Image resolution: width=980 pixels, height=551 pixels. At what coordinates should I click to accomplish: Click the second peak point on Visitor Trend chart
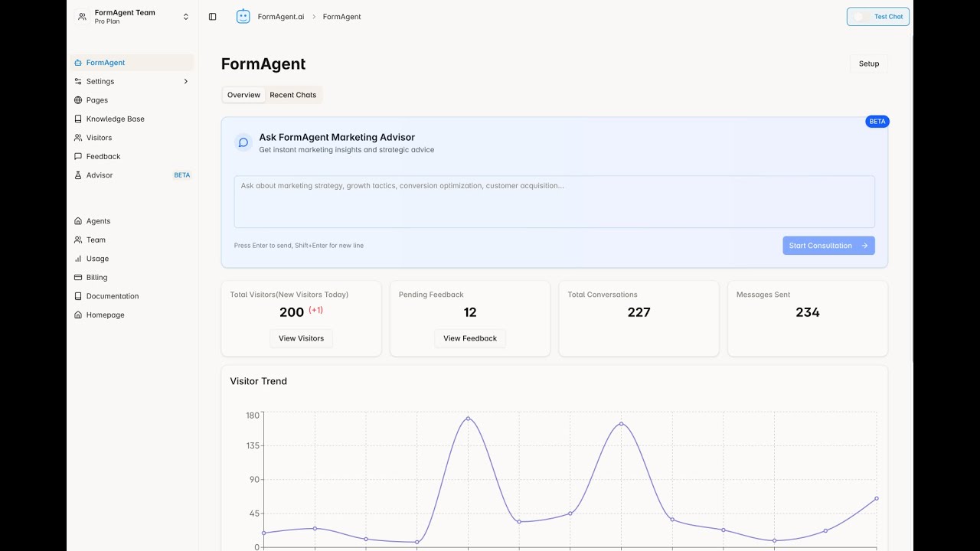(x=621, y=424)
